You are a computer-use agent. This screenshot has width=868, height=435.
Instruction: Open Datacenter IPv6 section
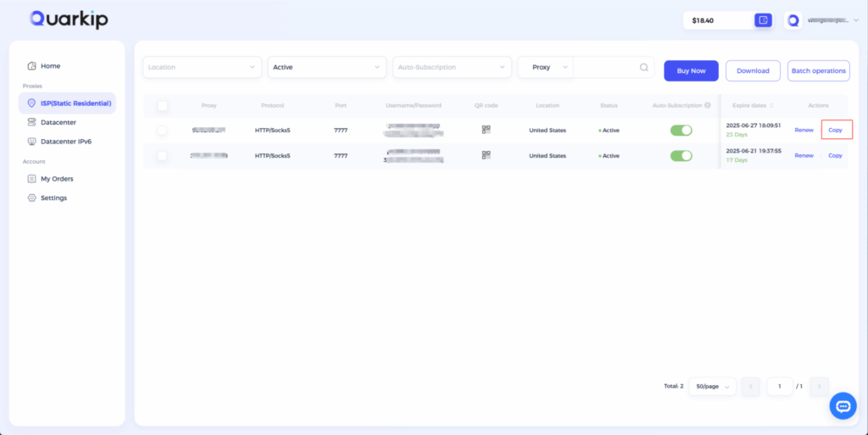(67, 142)
